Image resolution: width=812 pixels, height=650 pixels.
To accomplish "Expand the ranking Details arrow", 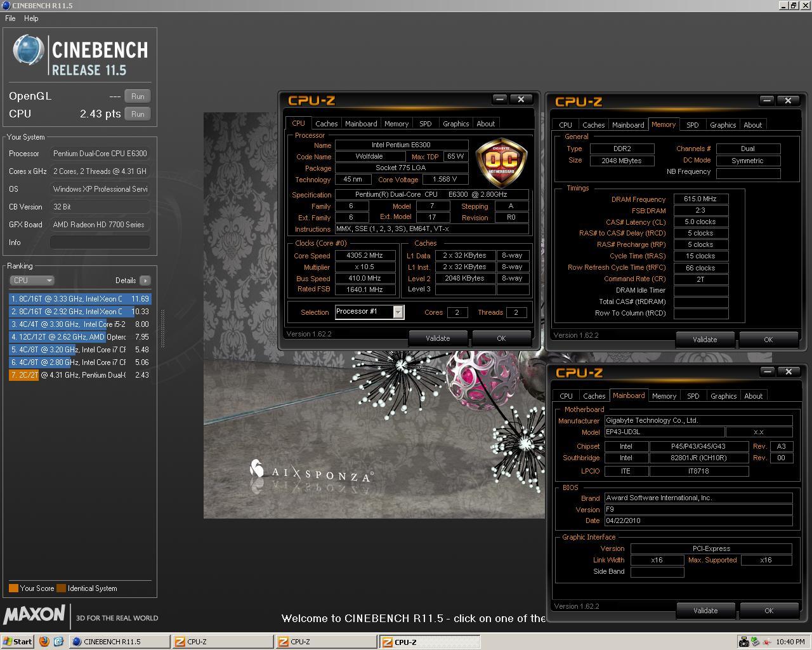I will (x=145, y=280).
